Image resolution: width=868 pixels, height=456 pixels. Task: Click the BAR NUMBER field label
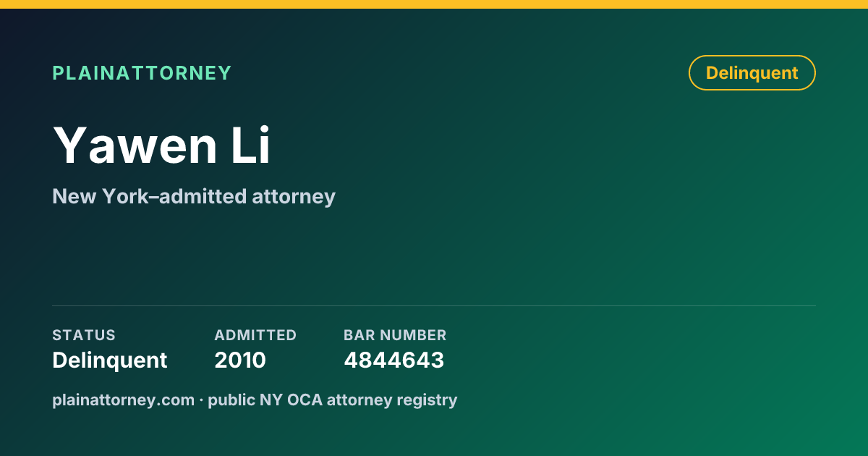tap(395, 335)
